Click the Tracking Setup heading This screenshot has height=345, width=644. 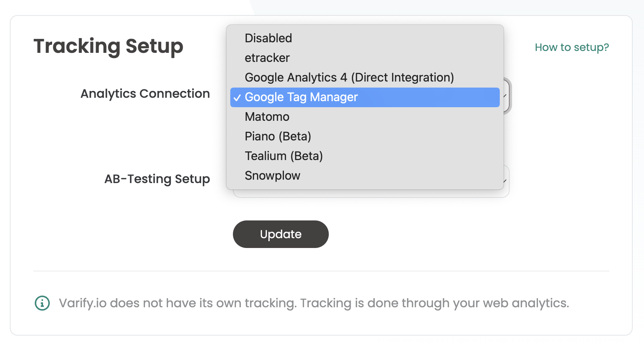click(108, 46)
